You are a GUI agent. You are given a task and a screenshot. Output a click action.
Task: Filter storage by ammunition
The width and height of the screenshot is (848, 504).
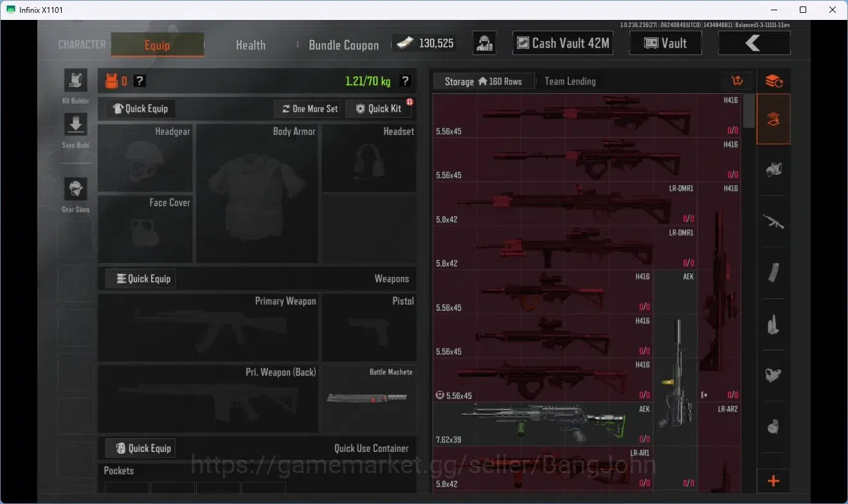(773, 325)
